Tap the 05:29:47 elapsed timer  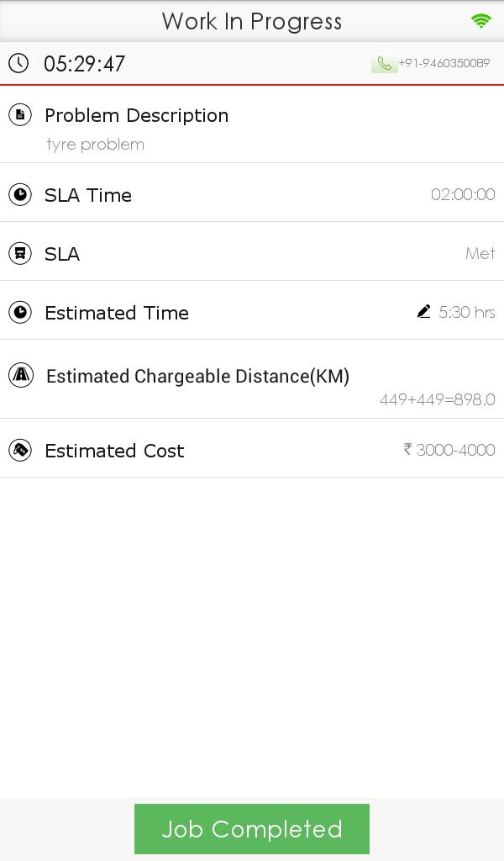point(85,64)
